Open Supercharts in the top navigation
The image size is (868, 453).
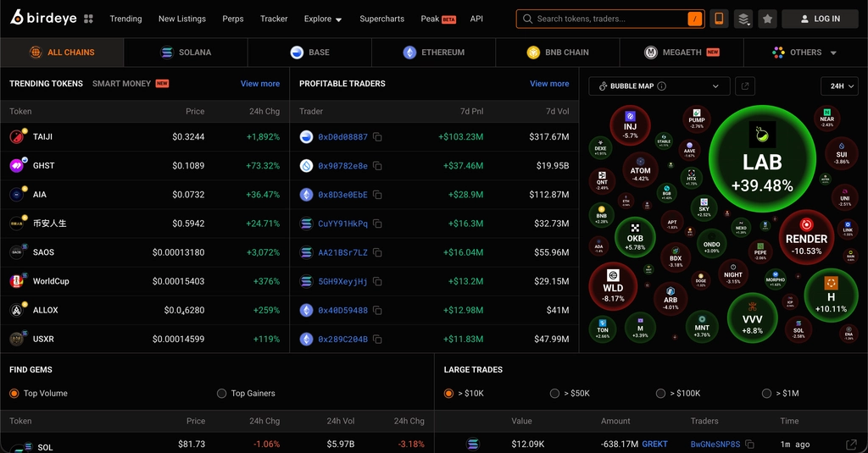pos(382,19)
